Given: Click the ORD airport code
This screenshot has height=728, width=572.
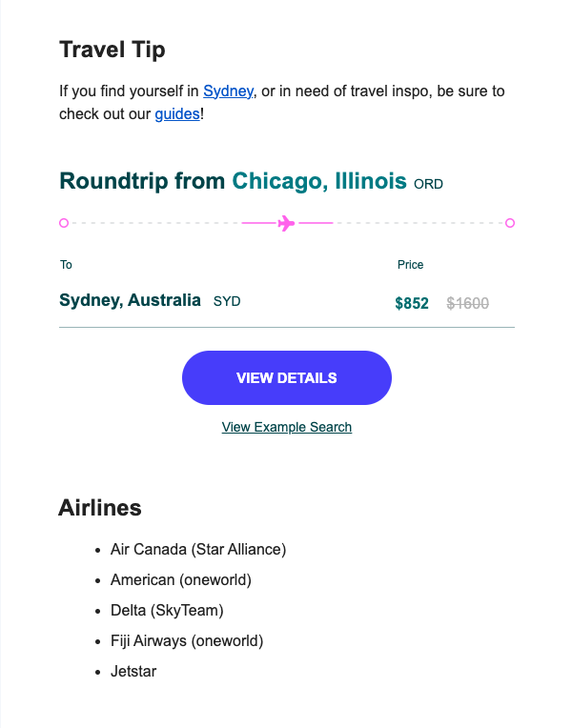Looking at the screenshot, I should (428, 184).
